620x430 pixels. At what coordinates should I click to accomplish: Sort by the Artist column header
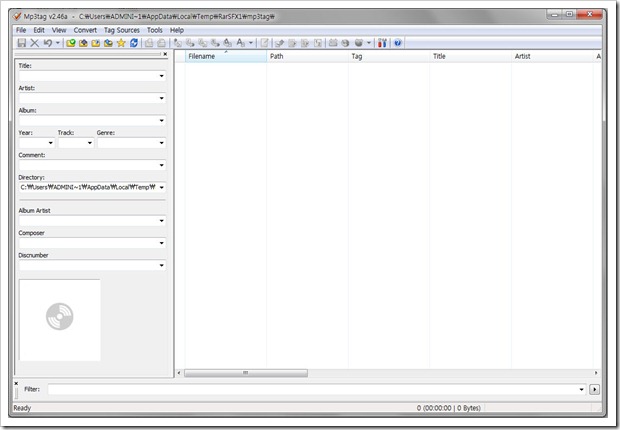tap(552, 56)
